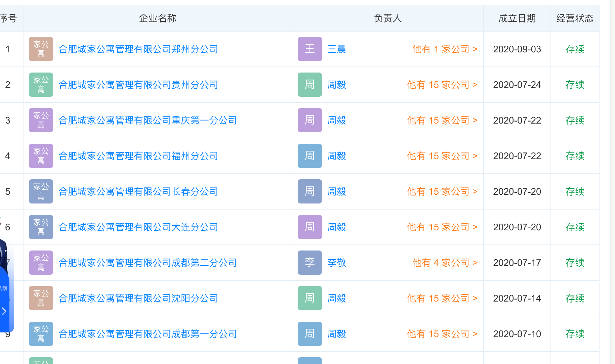The image size is (615, 364).
Task: Click the 家公寓 logo of 成都第二分公司 row
Action: pos(41,263)
